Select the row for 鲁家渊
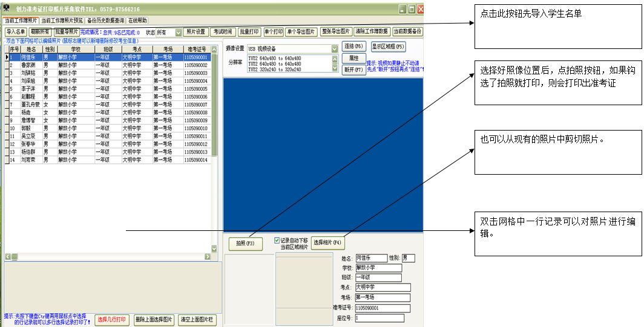Viewport: 644px width, 327px height. [x=108, y=65]
